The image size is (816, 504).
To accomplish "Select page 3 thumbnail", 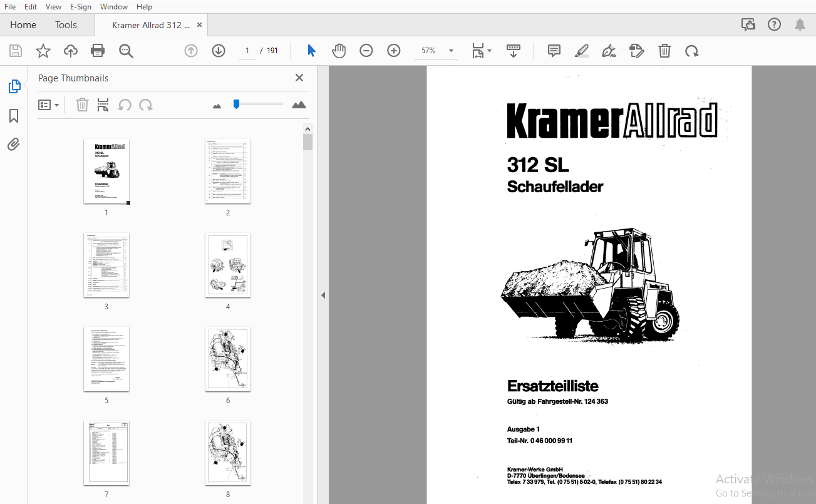I will (106, 265).
